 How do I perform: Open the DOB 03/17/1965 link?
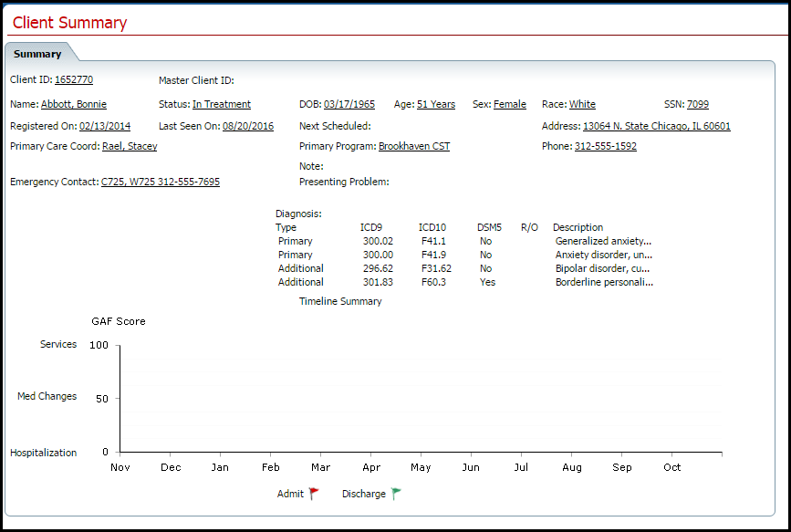point(351,104)
